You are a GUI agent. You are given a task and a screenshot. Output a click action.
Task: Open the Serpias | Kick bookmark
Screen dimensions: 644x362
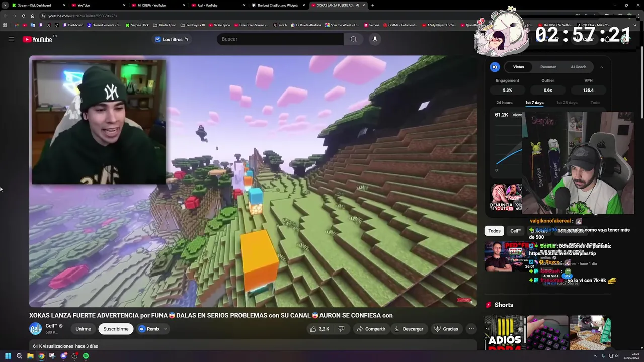coord(137,25)
